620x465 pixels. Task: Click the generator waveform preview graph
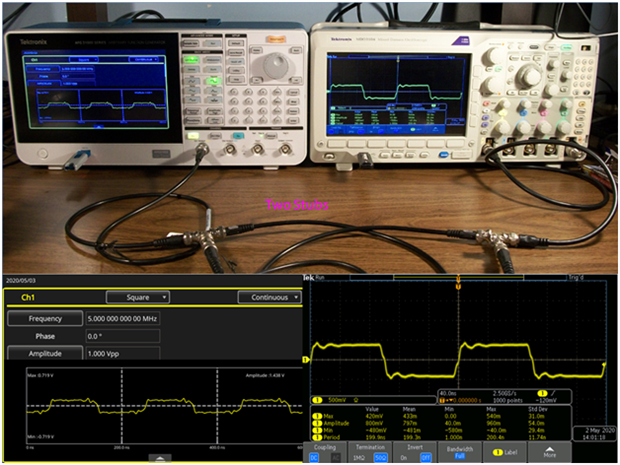click(164, 405)
